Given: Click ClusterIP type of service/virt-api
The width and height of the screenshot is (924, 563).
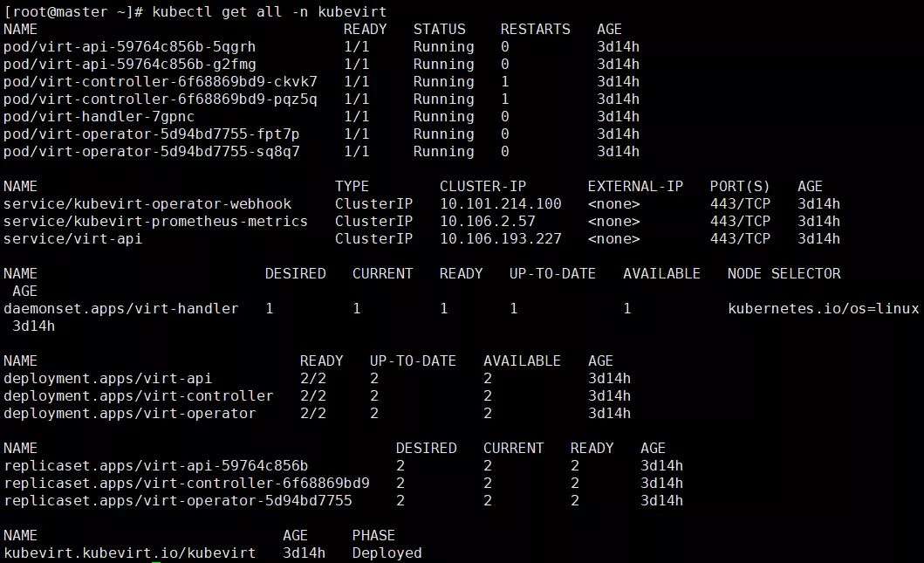Looking at the screenshot, I should coord(373,239).
